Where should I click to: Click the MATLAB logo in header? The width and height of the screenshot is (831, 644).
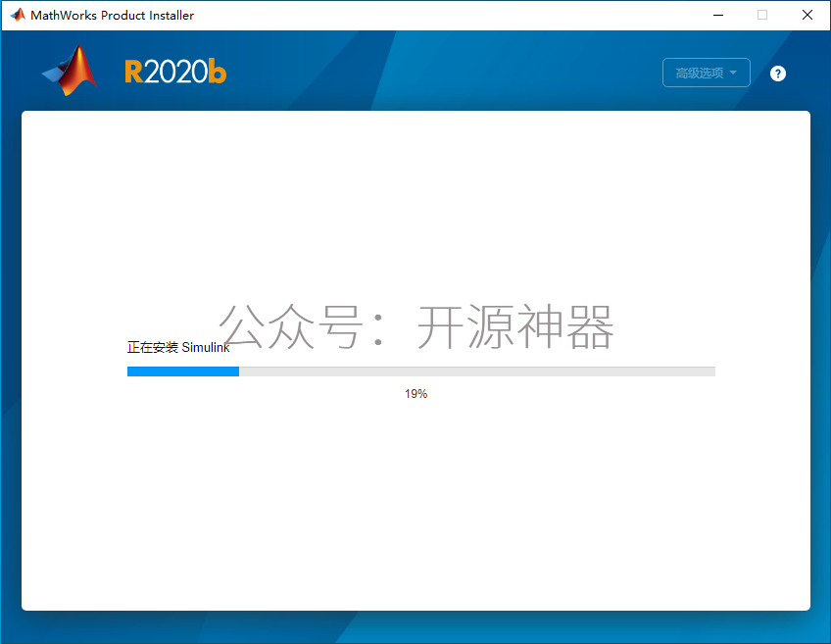[x=70, y=71]
